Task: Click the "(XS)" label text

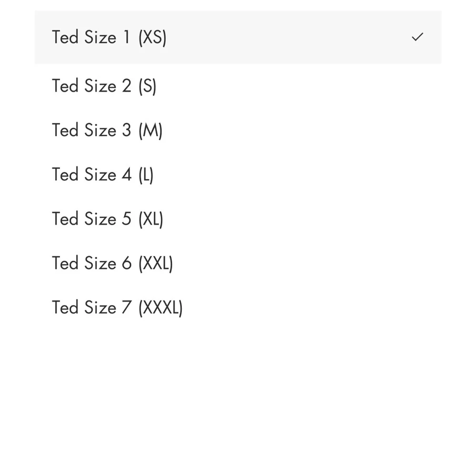Action: (x=152, y=38)
